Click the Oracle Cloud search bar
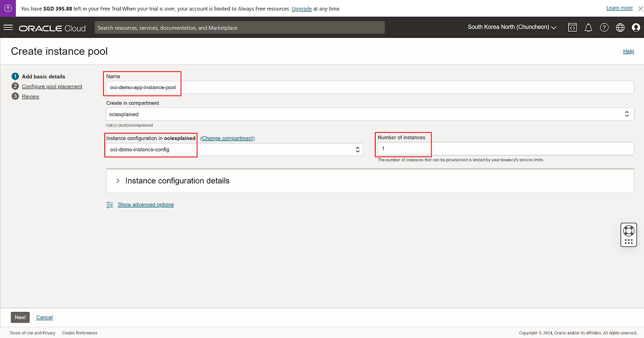Screen dimensions: 644x338 click(x=239, y=28)
